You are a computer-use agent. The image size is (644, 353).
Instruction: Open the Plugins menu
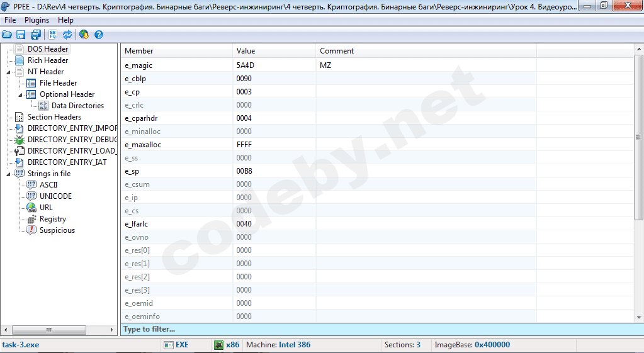click(37, 20)
